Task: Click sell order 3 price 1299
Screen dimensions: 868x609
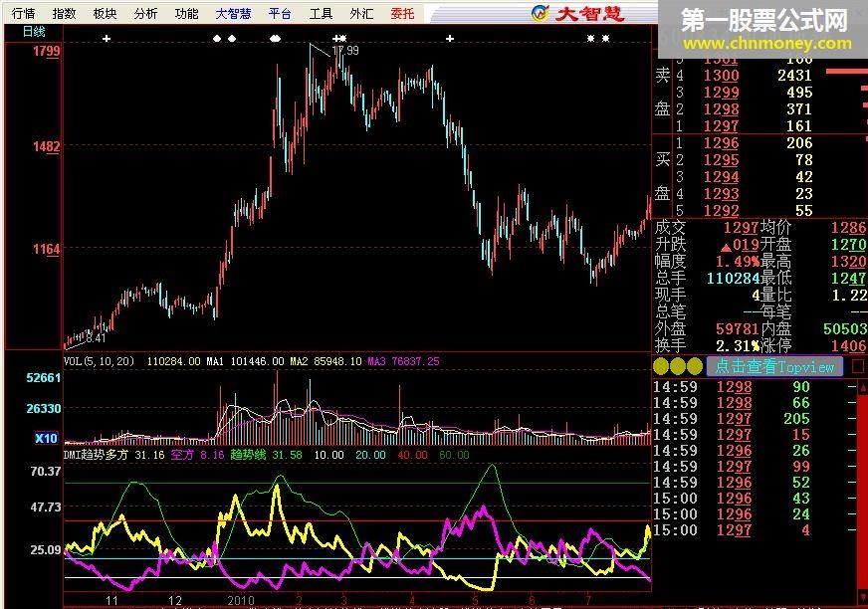Action: tap(722, 93)
